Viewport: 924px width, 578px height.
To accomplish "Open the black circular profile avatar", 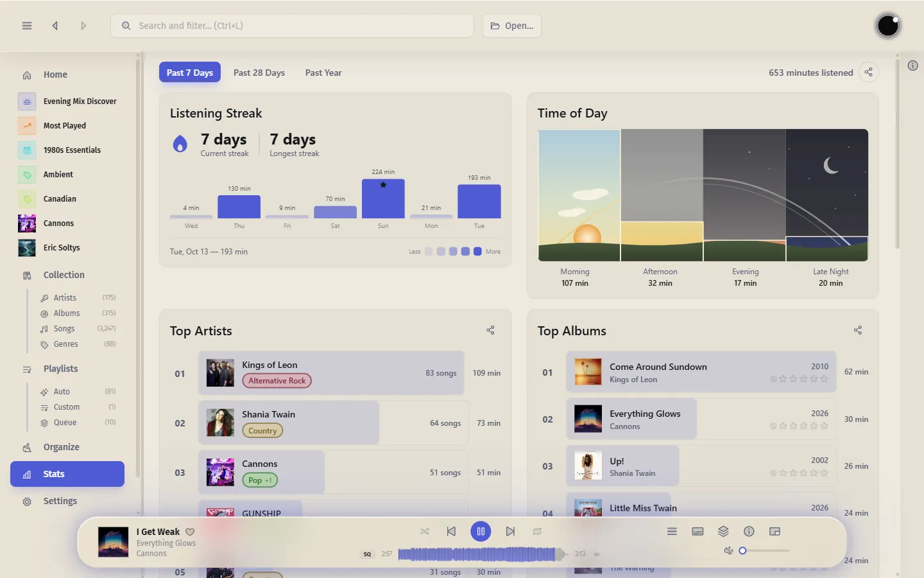I will 888,26.
